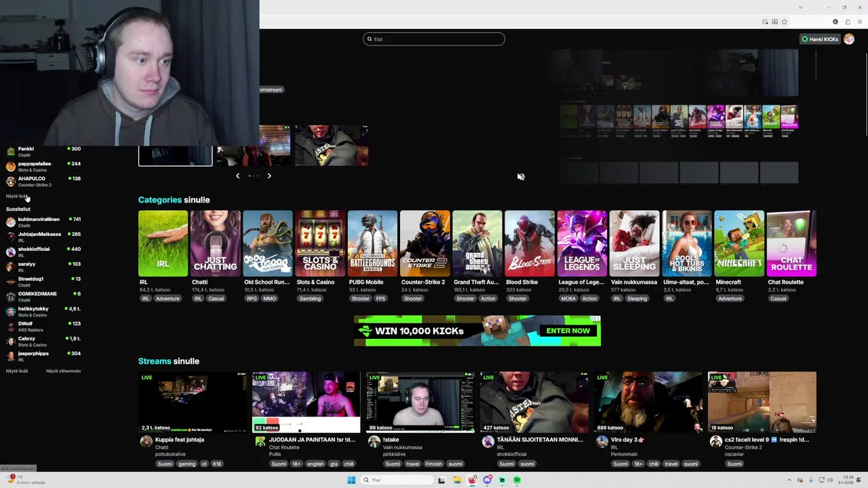Open File Explorer from the taskbar
Screen dimensions: 868x488
[457, 480]
